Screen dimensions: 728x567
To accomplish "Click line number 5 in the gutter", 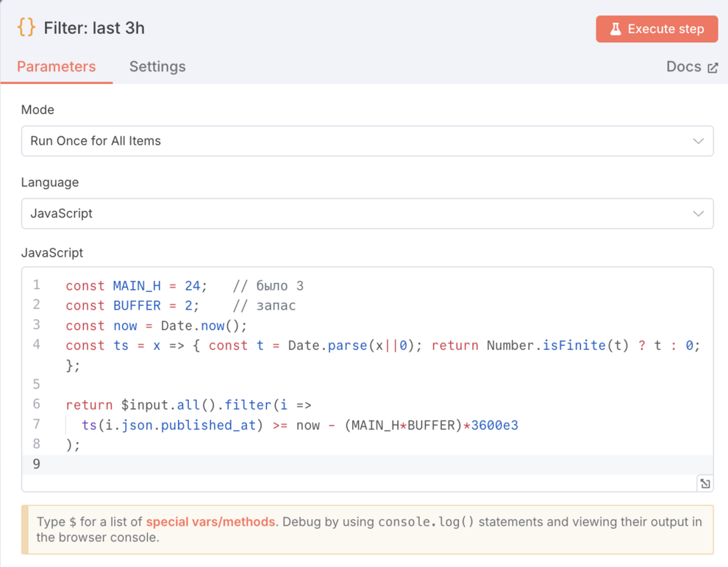I will tap(37, 385).
